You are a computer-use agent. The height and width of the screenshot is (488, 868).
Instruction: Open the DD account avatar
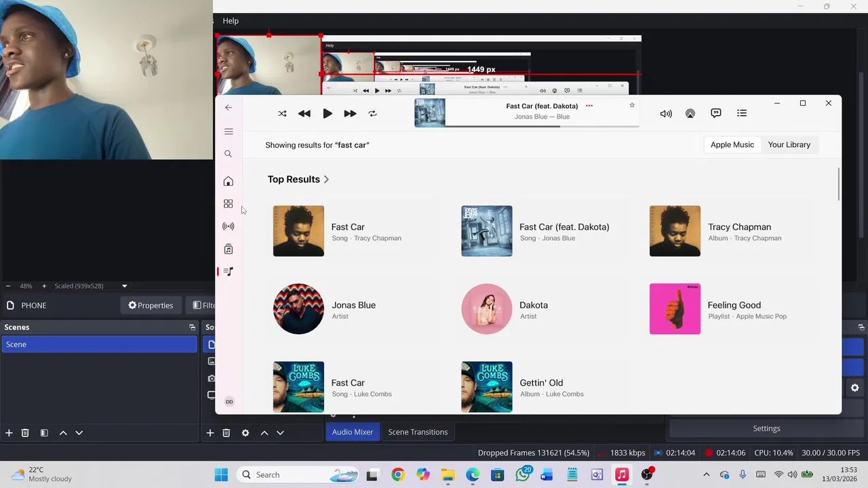point(229,402)
